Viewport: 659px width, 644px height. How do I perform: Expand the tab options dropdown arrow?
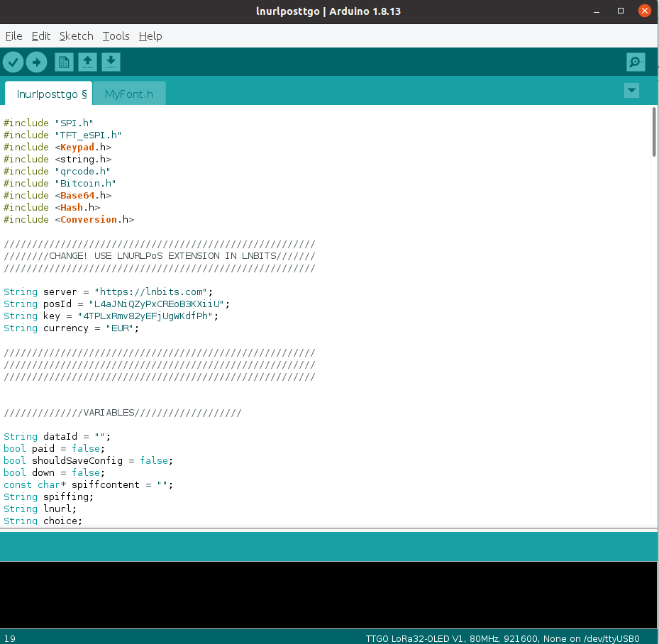pos(631,91)
